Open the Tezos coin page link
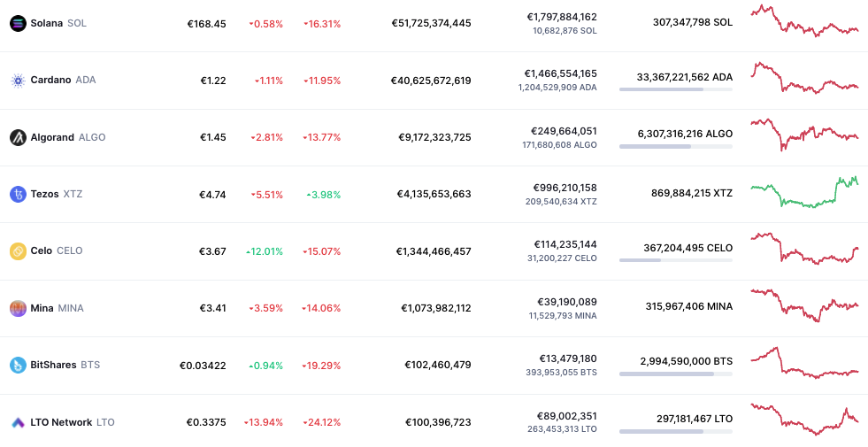868x447 pixels. point(57,194)
